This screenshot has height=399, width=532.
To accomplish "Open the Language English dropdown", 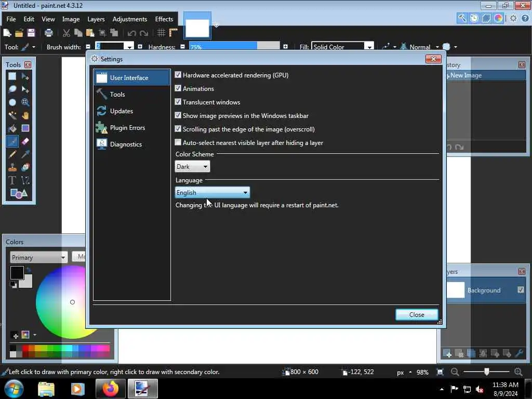I will (212, 192).
